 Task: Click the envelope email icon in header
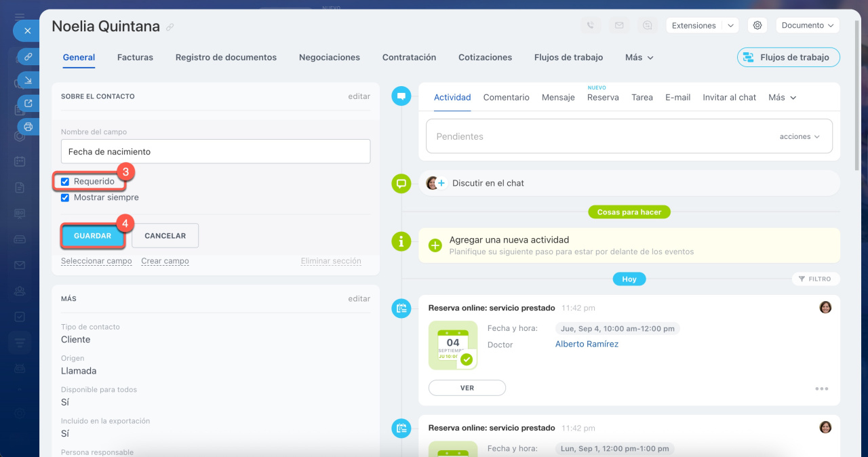tap(618, 26)
